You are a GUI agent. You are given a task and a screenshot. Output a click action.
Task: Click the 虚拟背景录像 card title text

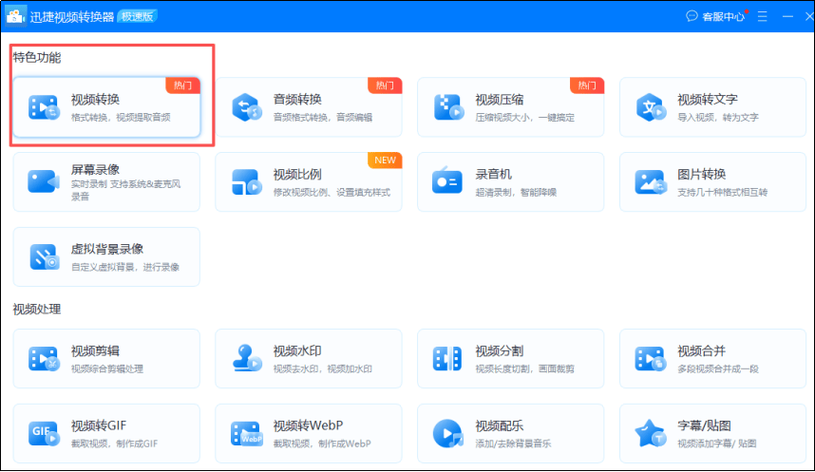point(107,249)
